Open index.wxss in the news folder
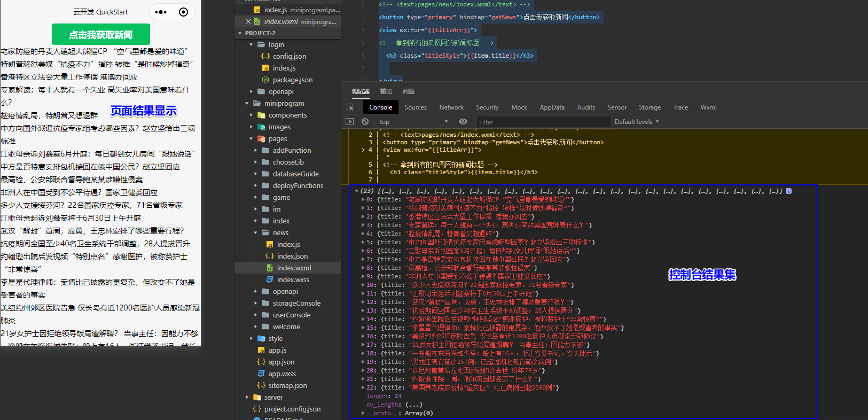Viewport: 868px width, 420px height. 293,279
